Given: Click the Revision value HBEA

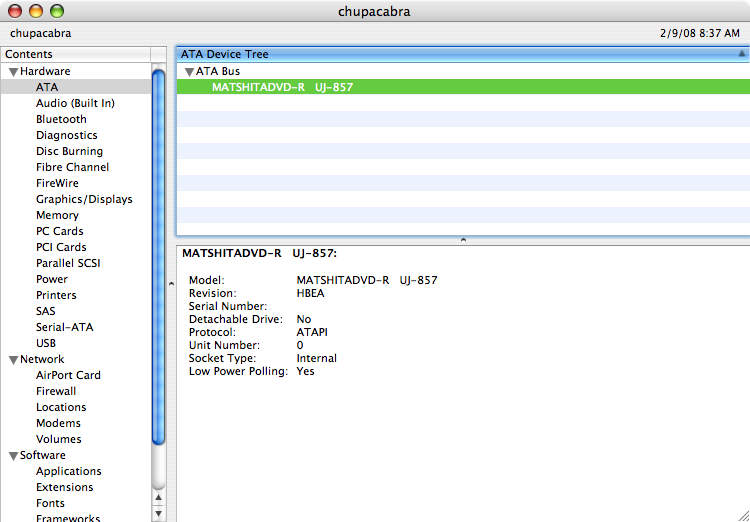Looking at the screenshot, I should (x=310, y=293).
